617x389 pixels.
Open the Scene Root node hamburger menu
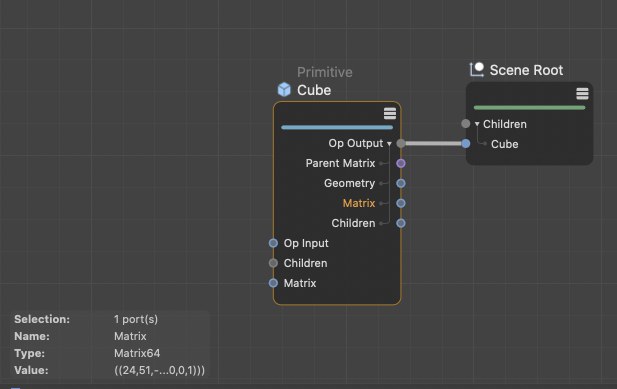(582, 94)
